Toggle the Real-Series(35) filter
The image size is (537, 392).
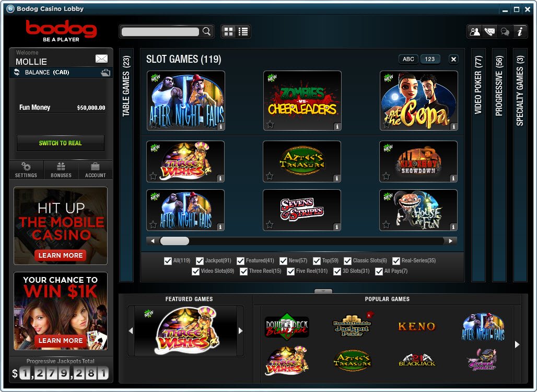(396, 261)
